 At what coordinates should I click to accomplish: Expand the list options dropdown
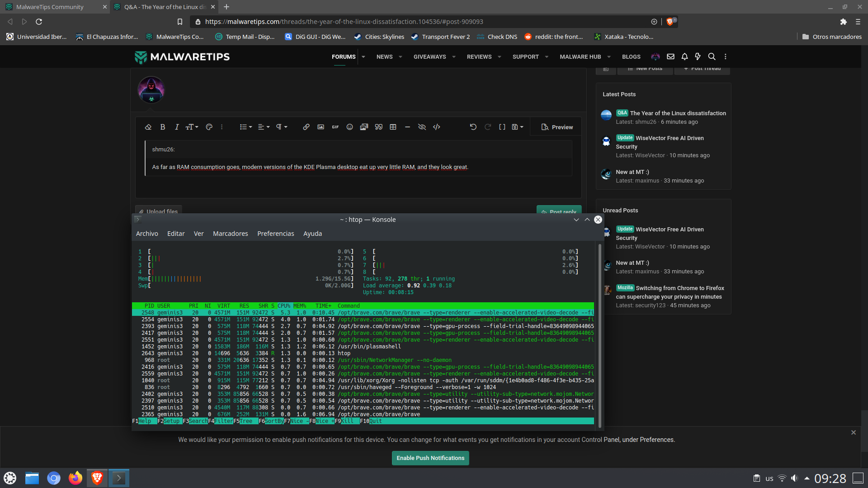point(245,127)
